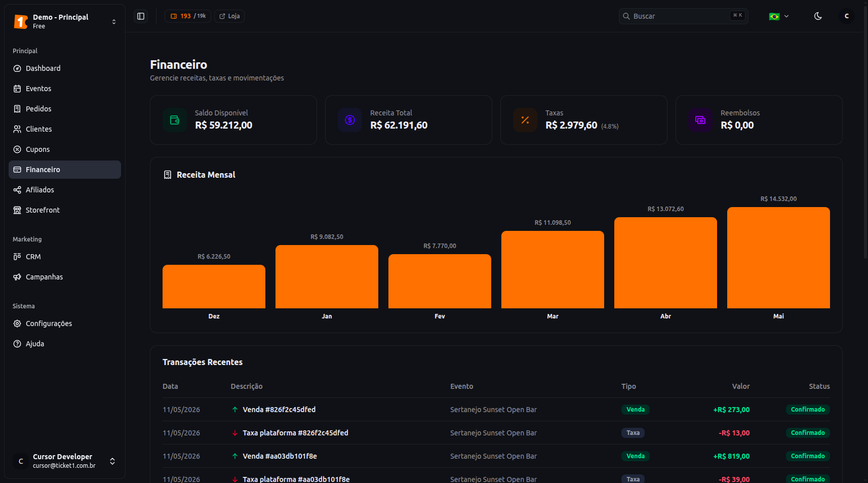
Task: Click the Confirmado badge for +R$ 819,00
Action: pos(808,456)
